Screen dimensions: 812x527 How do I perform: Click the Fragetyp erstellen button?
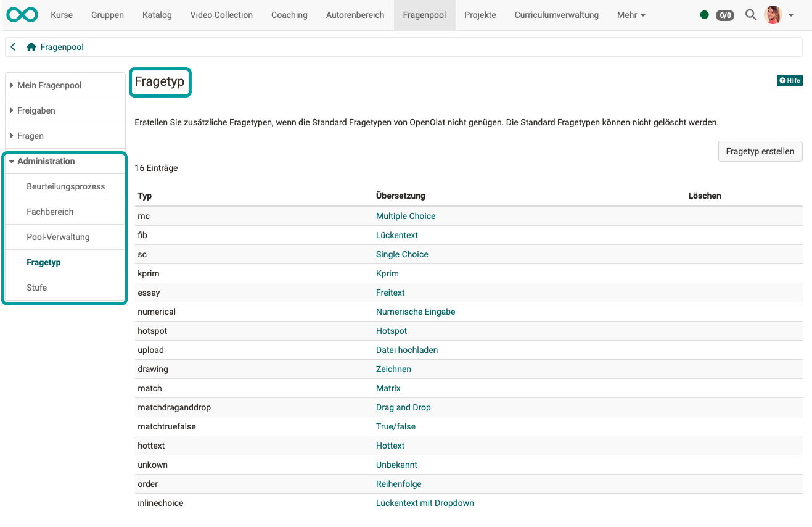pos(760,151)
